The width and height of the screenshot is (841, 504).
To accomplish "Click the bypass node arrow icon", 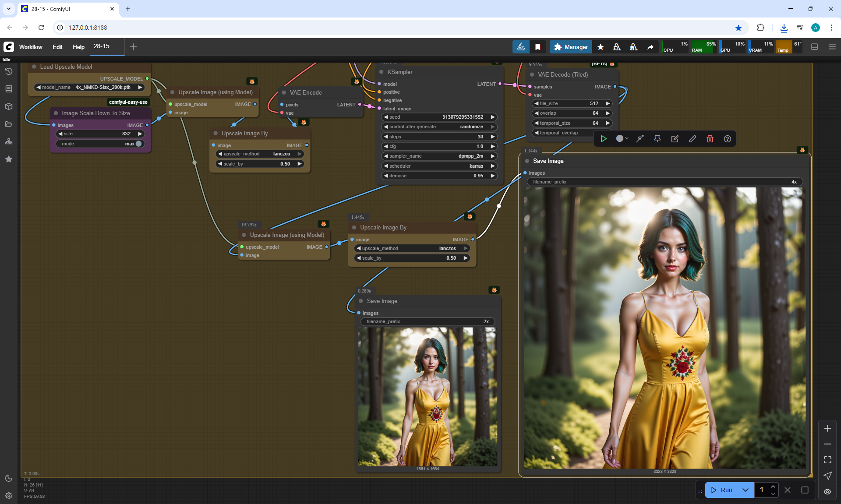I will (x=640, y=139).
